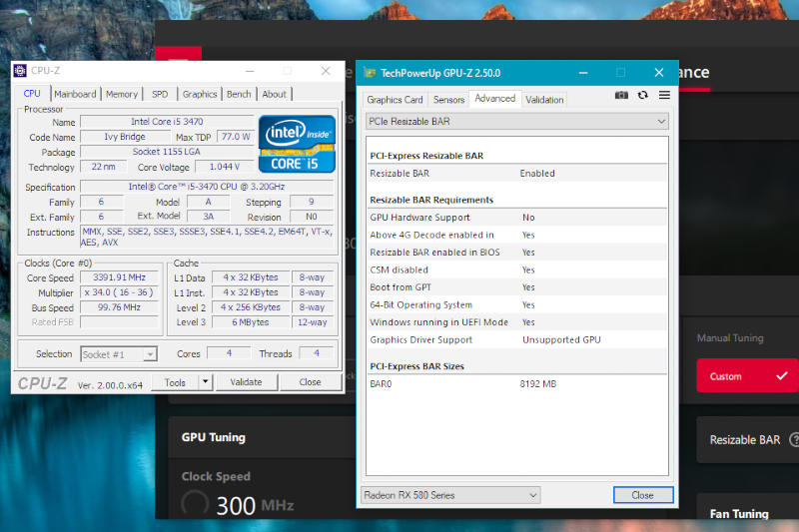
Task: Click the checkmark on the Custom button
Action: [x=781, y=376]
